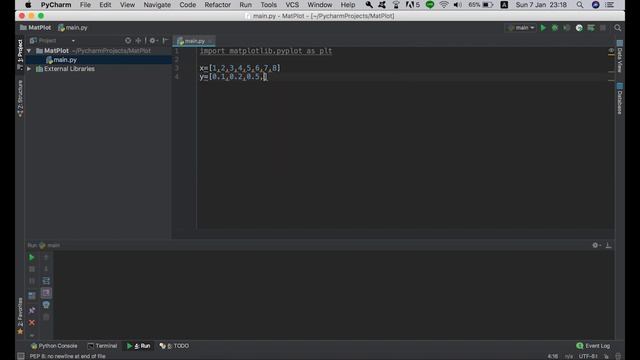Click the Wi-Fi icon in menu bar

(444, 5)
